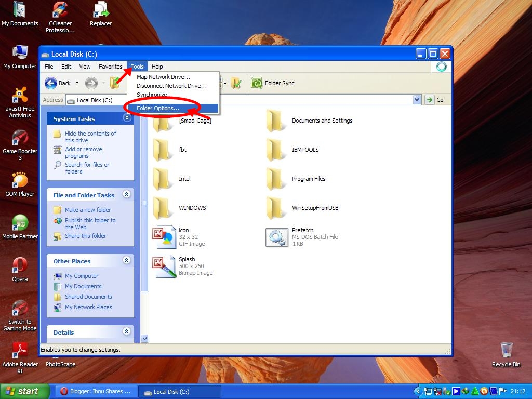This screenshot has width=532, height=399.
Task: Open the View menu
Action: [x=85, y=66]
